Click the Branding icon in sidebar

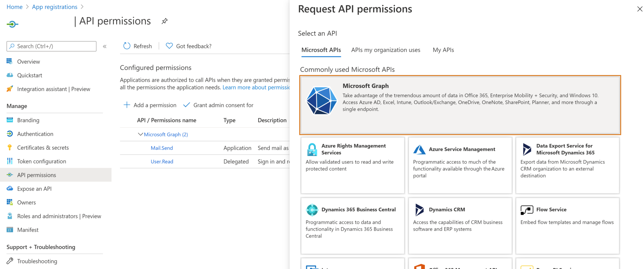pyautogui.click(x=10, y=120)
